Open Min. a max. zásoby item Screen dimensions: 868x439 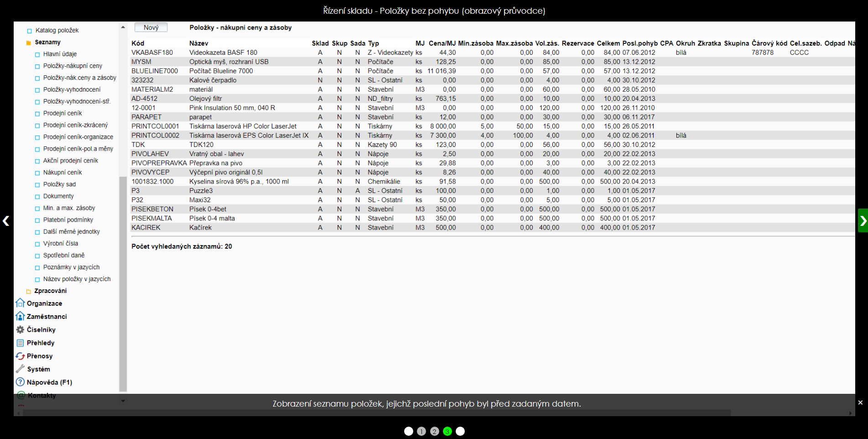click(x=69, y=208)
